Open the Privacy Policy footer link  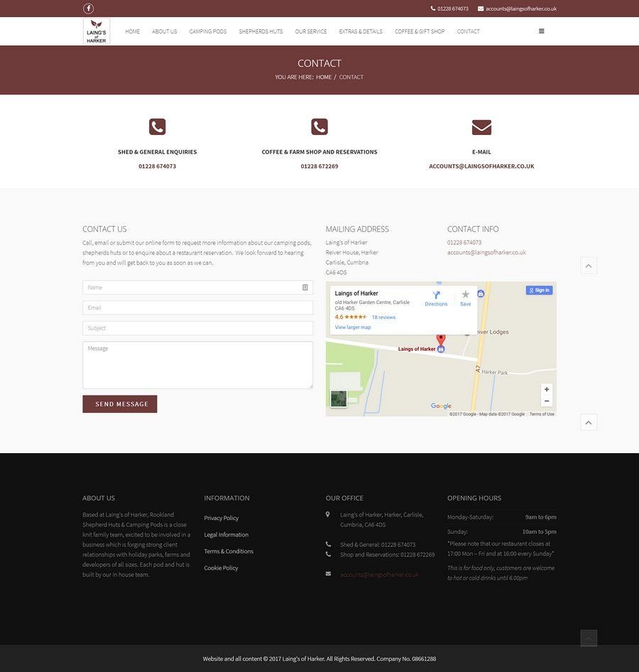[222, 518]
